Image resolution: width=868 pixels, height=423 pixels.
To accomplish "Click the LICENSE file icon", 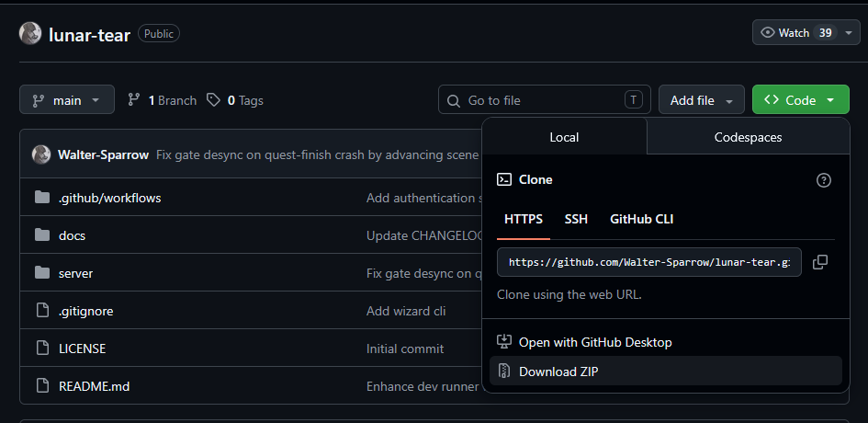I will (x=42, y=349).
